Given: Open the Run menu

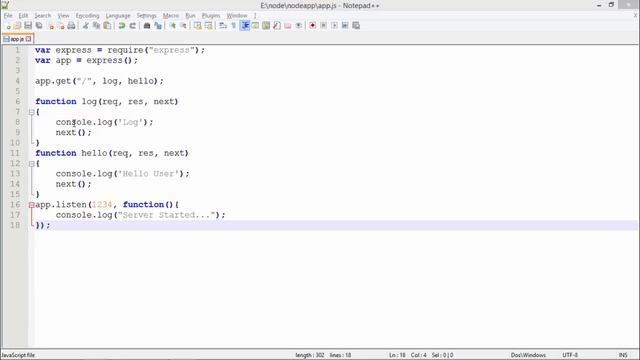Looking at the screenshot, I should [x=190, y=16].
